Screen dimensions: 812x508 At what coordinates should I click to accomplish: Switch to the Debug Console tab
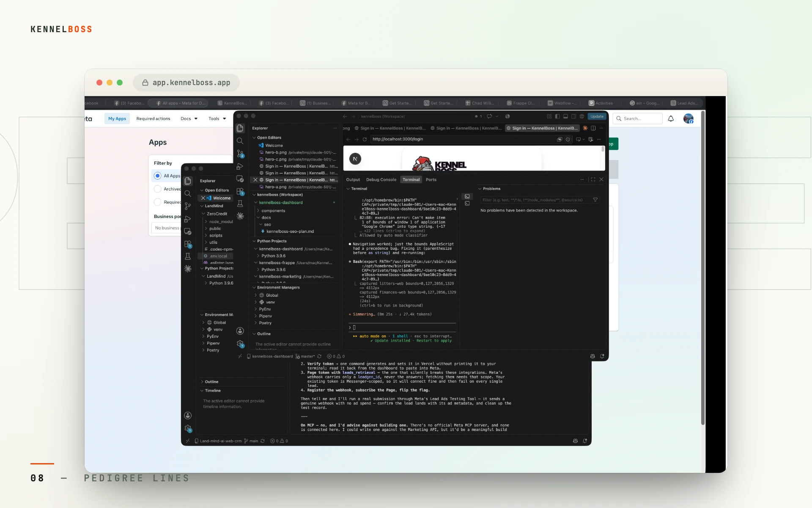(381, 180)
